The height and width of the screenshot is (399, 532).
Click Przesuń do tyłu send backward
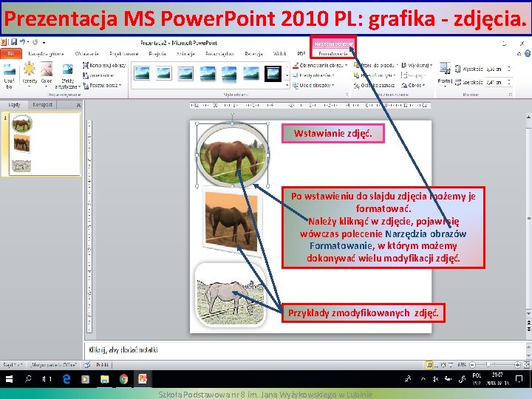coord(375,75)
